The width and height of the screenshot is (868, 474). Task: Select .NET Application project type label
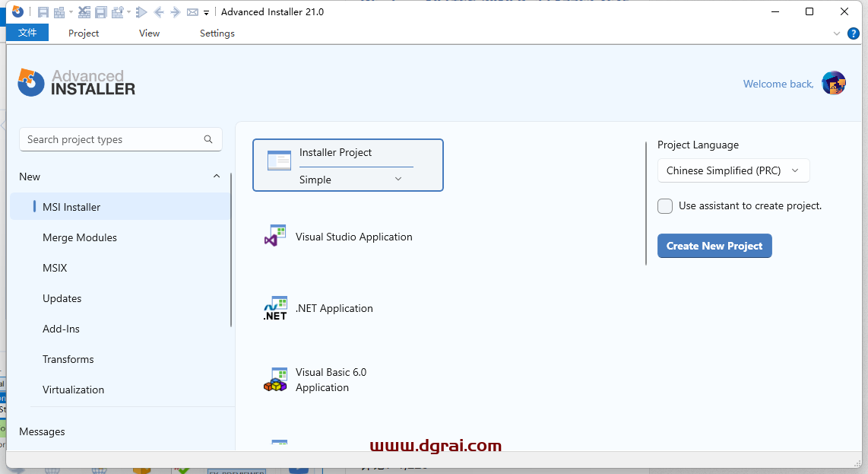[x=334, y=308]
